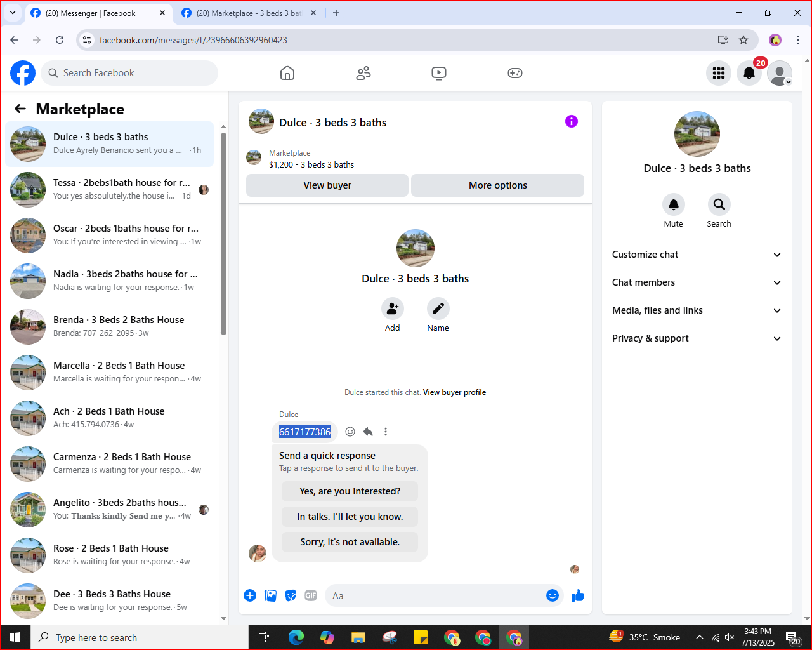Viewport: 812px width, 650px height.
Task: Bookmark this page with star icon
Action: coord(743,40)
